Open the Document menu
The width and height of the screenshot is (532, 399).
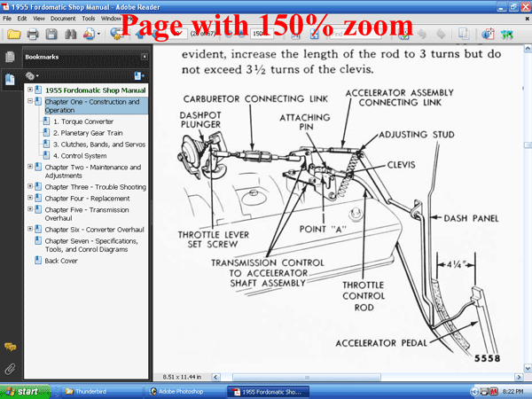(63, 19)
